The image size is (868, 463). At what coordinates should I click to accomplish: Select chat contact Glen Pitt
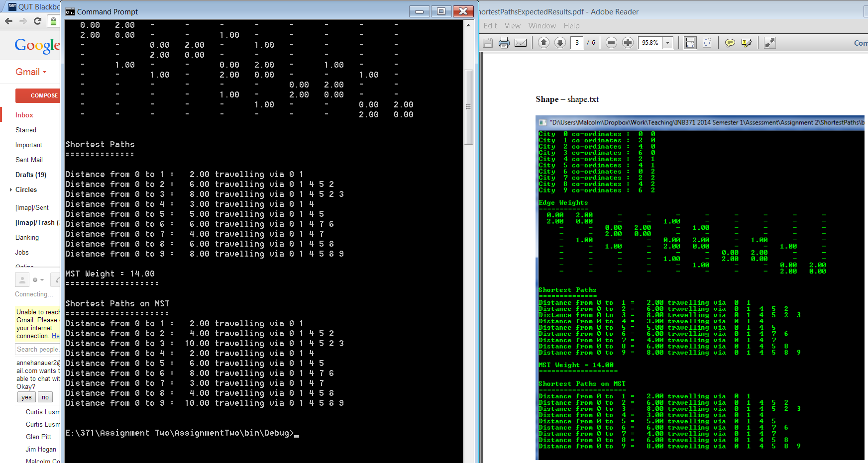tap(38, 437)
